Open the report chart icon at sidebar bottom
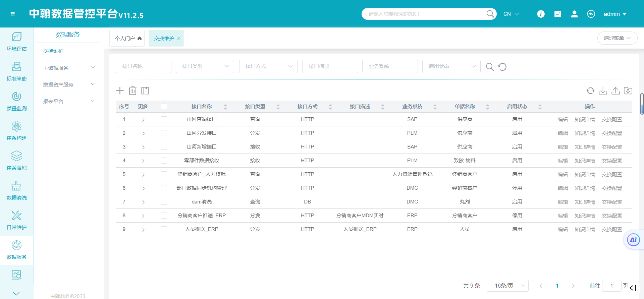 16,275
